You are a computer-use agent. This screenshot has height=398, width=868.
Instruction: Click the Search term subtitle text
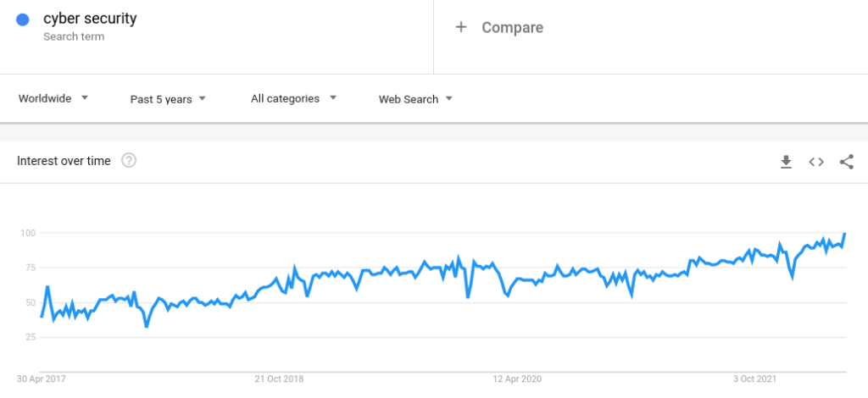tap(74, 37)
